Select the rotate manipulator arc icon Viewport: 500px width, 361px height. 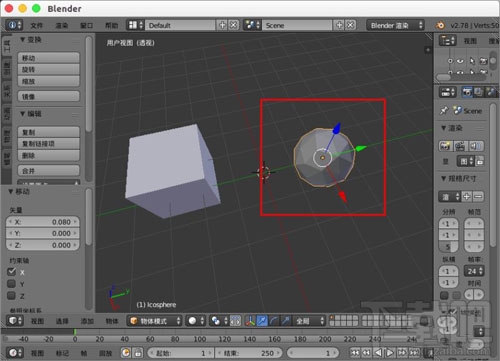274,321
